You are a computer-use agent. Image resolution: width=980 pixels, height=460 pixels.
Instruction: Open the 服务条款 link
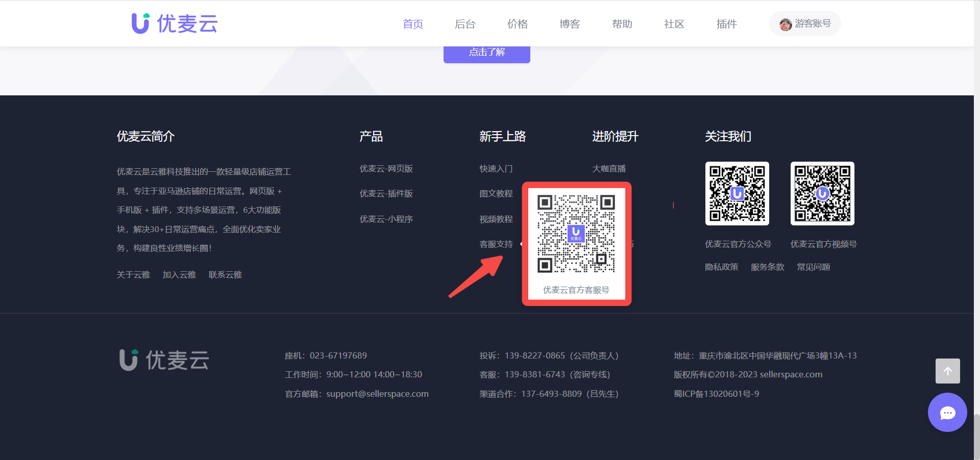(x=767, y=267)
